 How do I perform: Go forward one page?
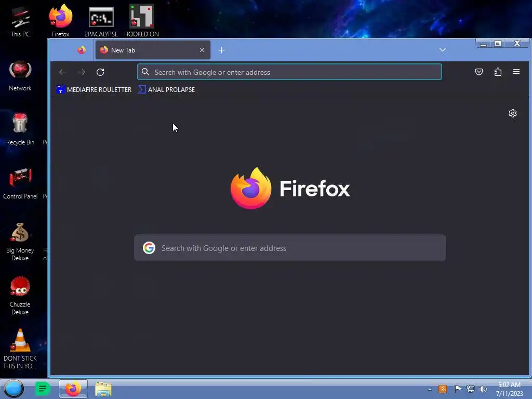(82, 72)
